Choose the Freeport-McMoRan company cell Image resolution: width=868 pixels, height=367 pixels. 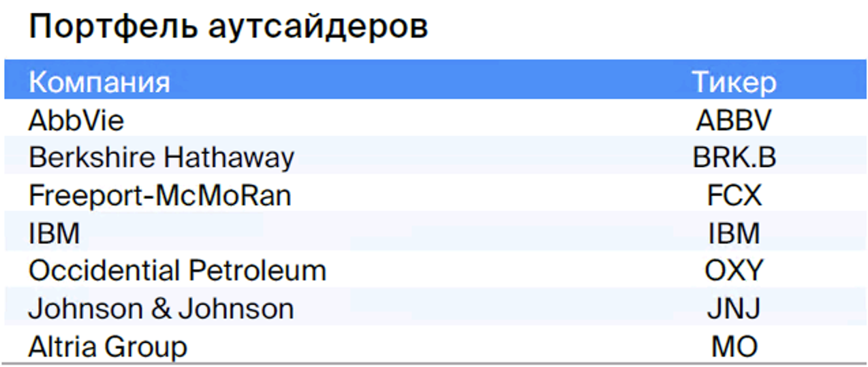click(160, 196)
